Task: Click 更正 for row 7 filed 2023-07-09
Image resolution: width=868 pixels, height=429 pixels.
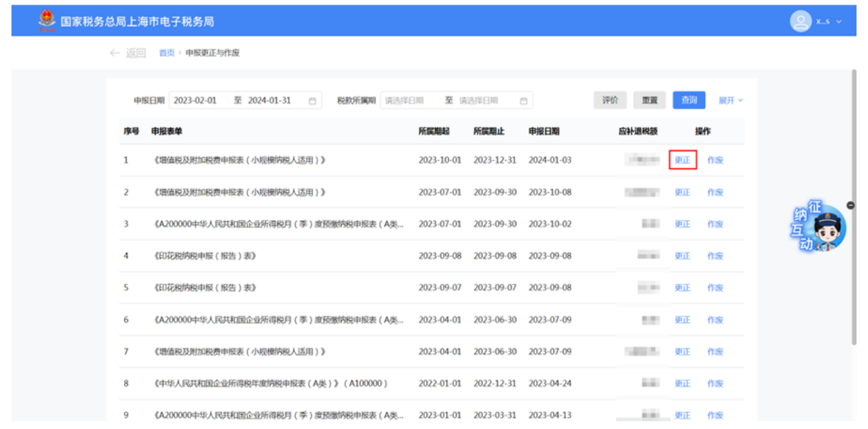Action: [x=682, y=352]
